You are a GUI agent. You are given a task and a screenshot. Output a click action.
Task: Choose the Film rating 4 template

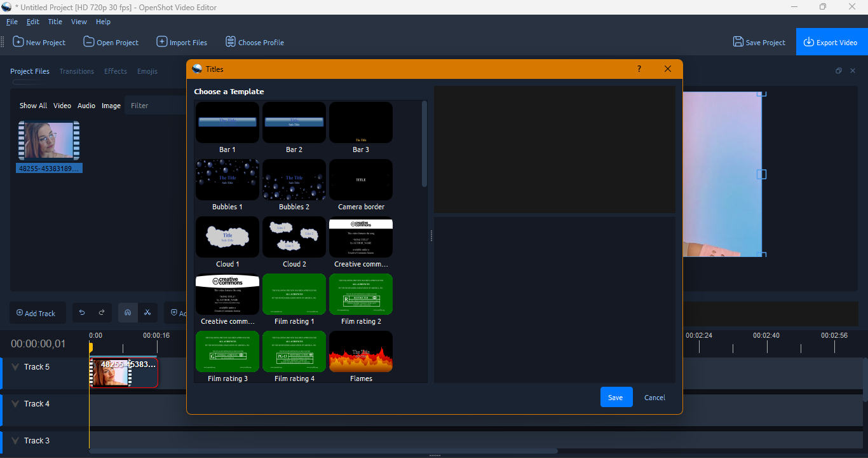[x=294, y=357]
